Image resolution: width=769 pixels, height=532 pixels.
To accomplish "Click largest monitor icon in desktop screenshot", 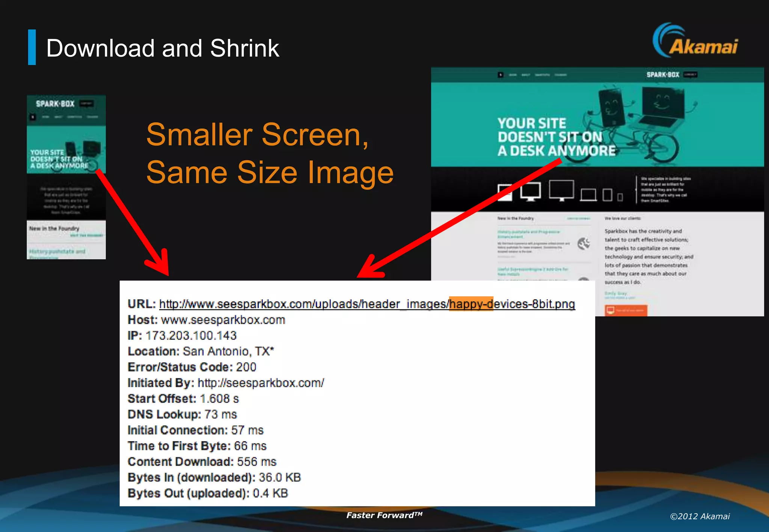I will point(561,190).
